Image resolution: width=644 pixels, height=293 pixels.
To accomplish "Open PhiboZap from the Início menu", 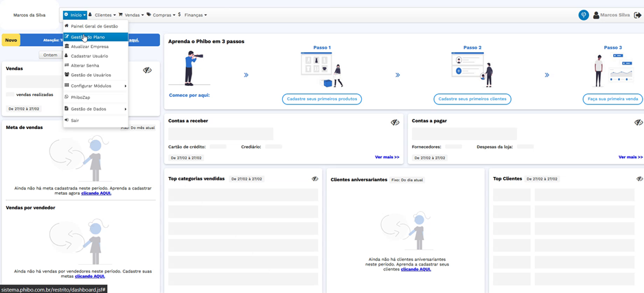I will point(80,97).
